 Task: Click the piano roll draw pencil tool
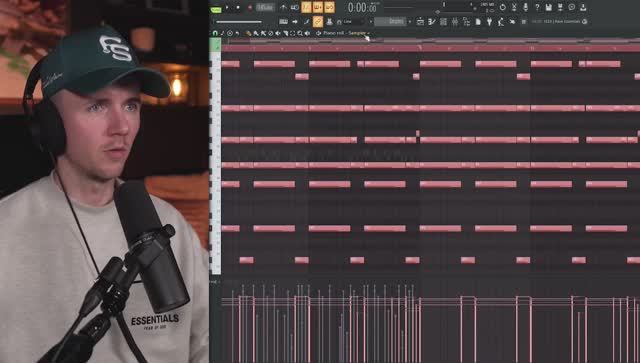(x=249, y=33)
